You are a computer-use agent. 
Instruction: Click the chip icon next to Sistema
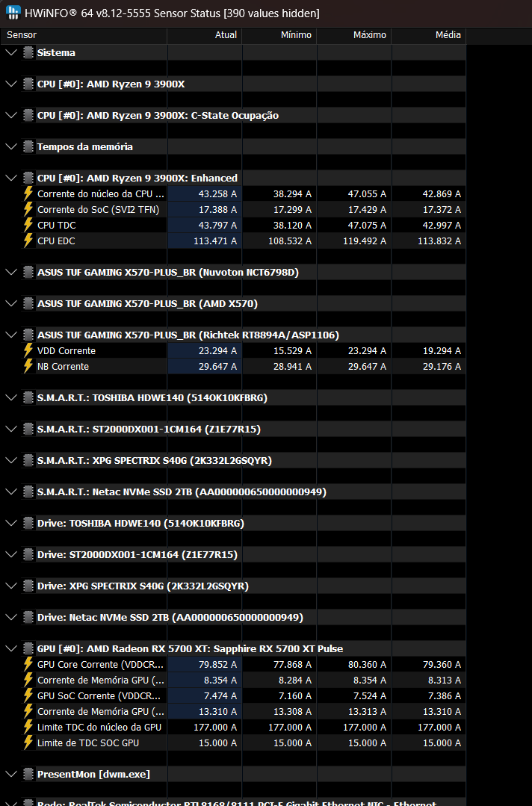pyautogui.click(x=28, y=52)
